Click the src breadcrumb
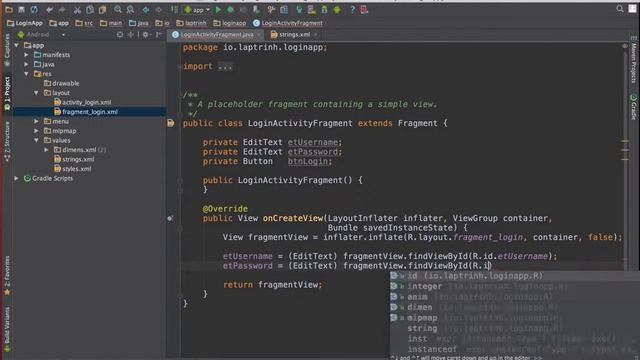 [x=84, y=23]
